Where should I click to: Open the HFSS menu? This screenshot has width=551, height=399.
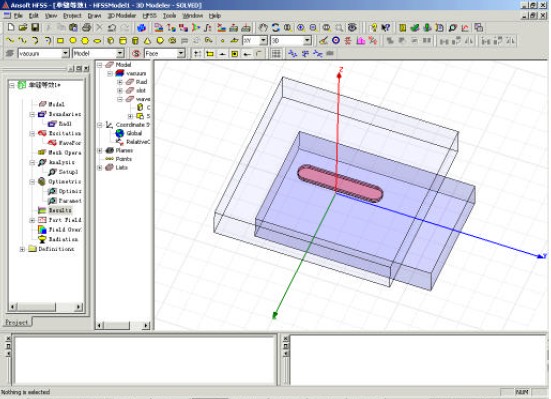[x=149, y=16]
